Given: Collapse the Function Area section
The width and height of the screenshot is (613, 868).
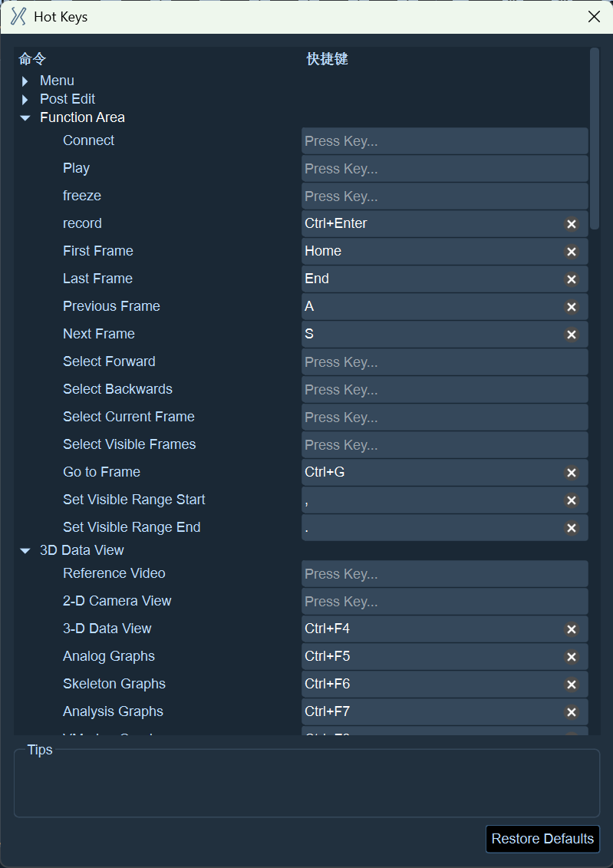Looking at the screenshot, I should [25, 118].
